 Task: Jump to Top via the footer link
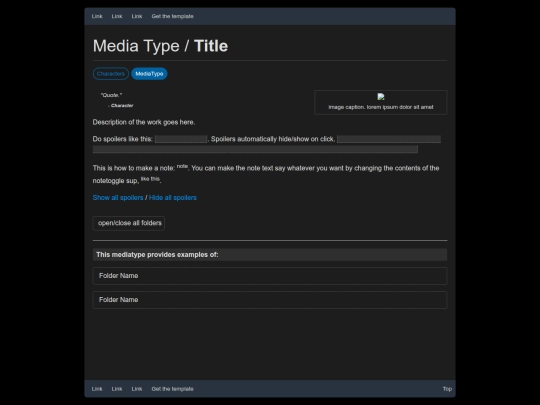click(447, 389)
